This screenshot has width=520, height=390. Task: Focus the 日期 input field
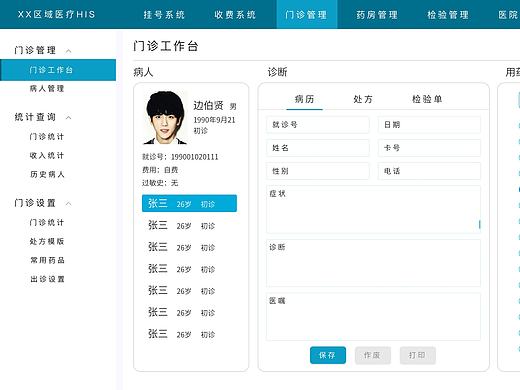pyautogui.click(x=429, y=125)
